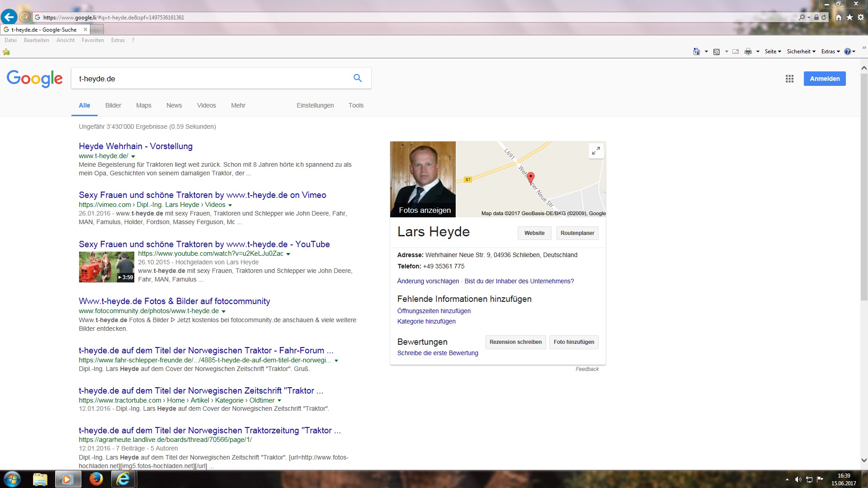Click the printer icon in command bar
The height and width of the screenshot is (488, 868).
748,52
